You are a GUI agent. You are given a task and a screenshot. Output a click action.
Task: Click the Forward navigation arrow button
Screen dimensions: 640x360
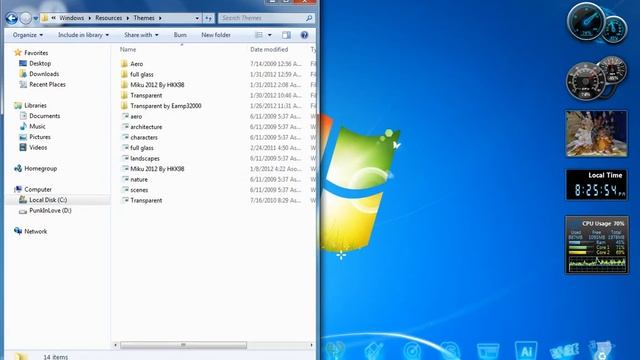[26, 18]
